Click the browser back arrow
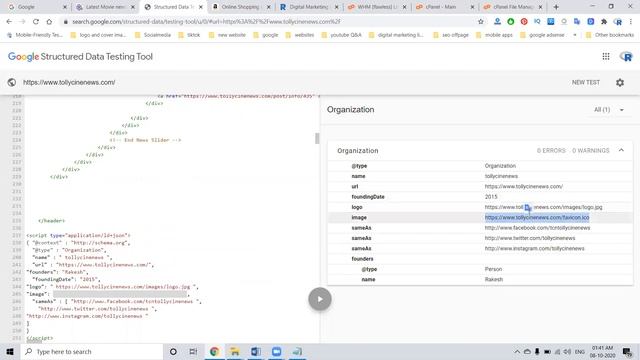Image resolution: width=640 pixels, height=360 pixels. (x=9, y=22)
